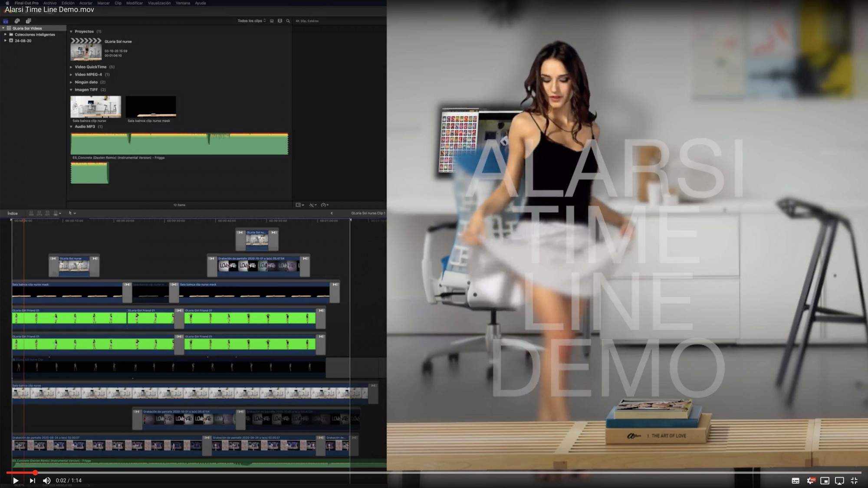Collapse the Proyectos group
Image resolution: width=868 pixels, height=488 pixels.
coord(71,32)
